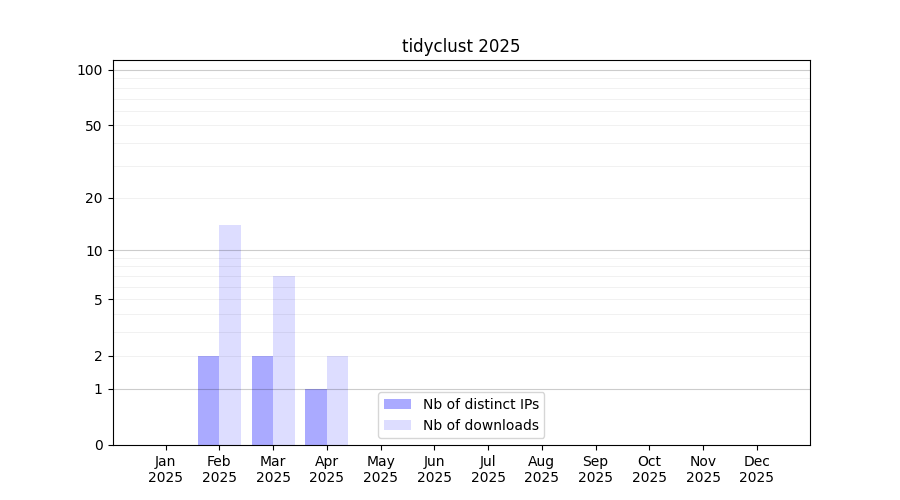This screenshot has width=900, height=500.
Task: Select the 'Dec 2025' x-axis label
Action: (x=756, y=469)
